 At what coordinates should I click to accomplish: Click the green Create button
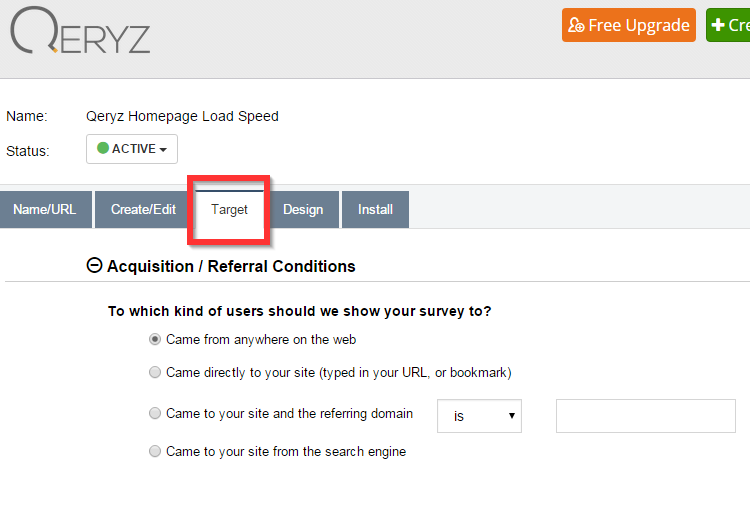pyautogui.click(x=729, y=25)
